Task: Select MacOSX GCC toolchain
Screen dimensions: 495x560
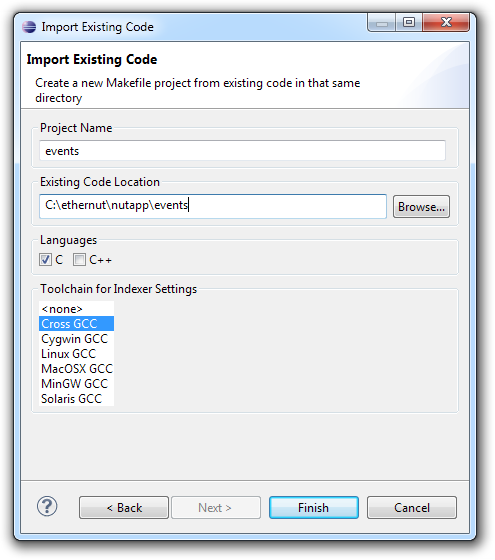Action: tap(76, 369)
